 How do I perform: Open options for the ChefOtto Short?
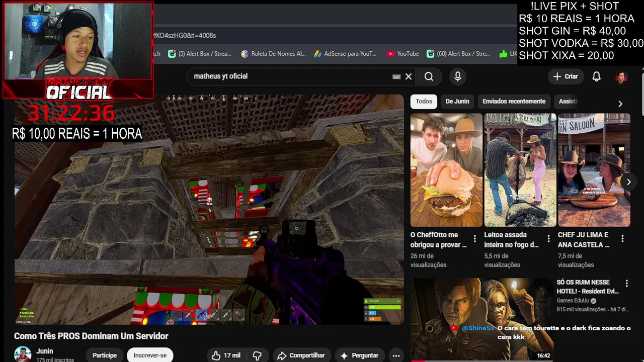click(x=474, y=239)
